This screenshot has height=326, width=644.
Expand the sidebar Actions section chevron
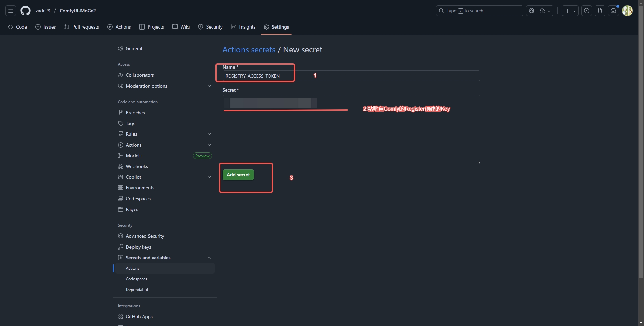coord(209,145)
